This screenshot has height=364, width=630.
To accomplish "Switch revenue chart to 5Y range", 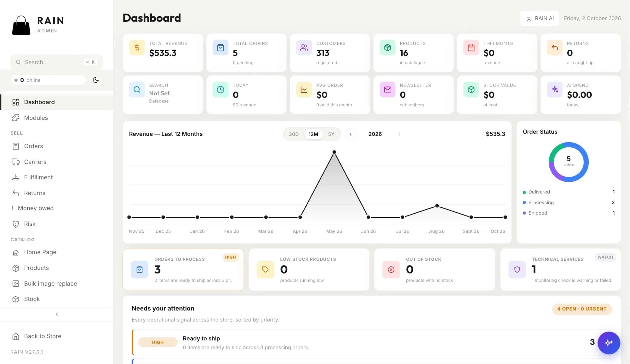I will pyautogui.click(x=331, y=134).
